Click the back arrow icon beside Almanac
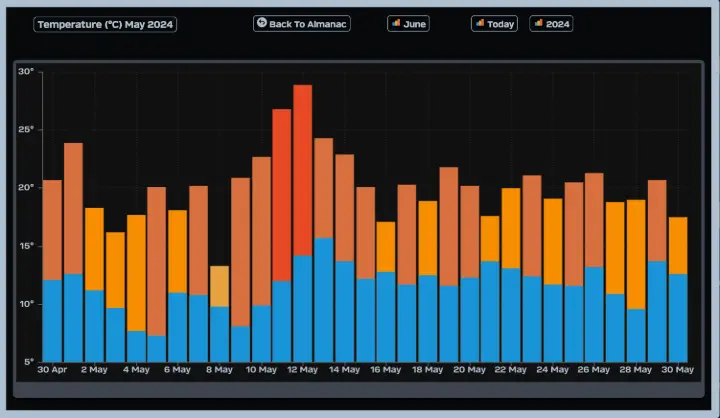720x418 pixels. [x=262, y=23]
